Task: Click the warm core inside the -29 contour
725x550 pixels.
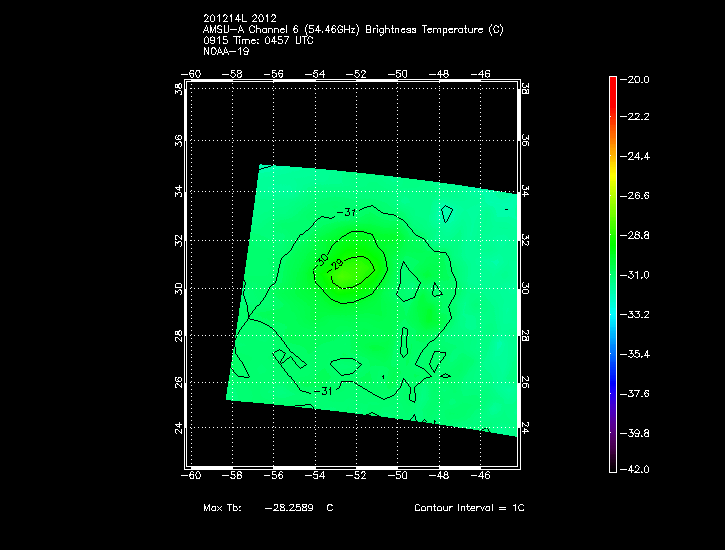Action: coord(352,270)
